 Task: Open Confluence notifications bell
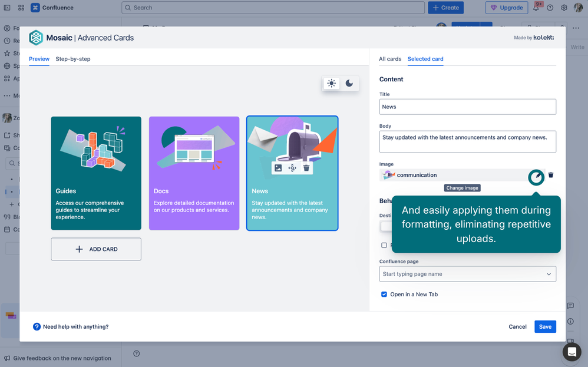point(536,8)
